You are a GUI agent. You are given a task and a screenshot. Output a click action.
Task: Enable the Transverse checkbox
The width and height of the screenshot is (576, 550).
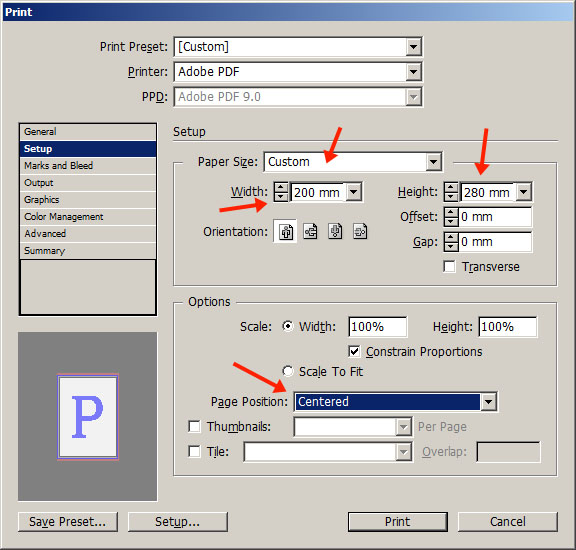pos(449,266)
